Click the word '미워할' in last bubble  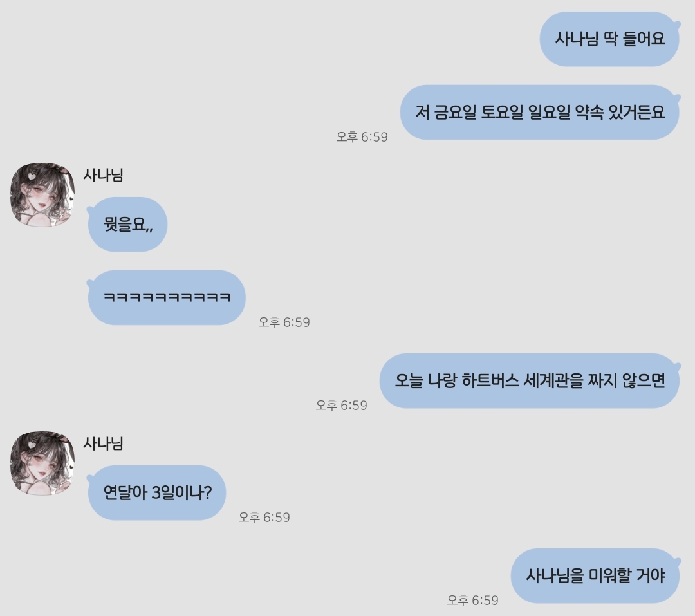point(609,575)
